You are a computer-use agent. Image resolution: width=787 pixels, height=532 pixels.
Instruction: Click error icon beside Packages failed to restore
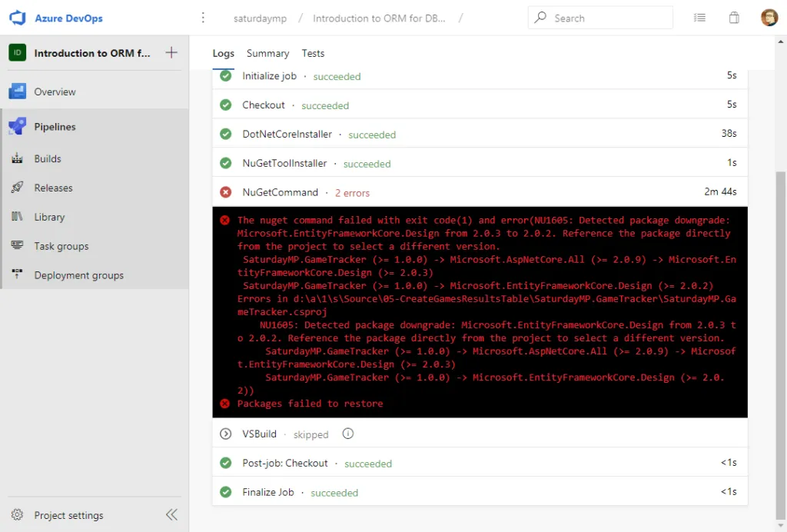pyautogui.click(x=225, y=404)
